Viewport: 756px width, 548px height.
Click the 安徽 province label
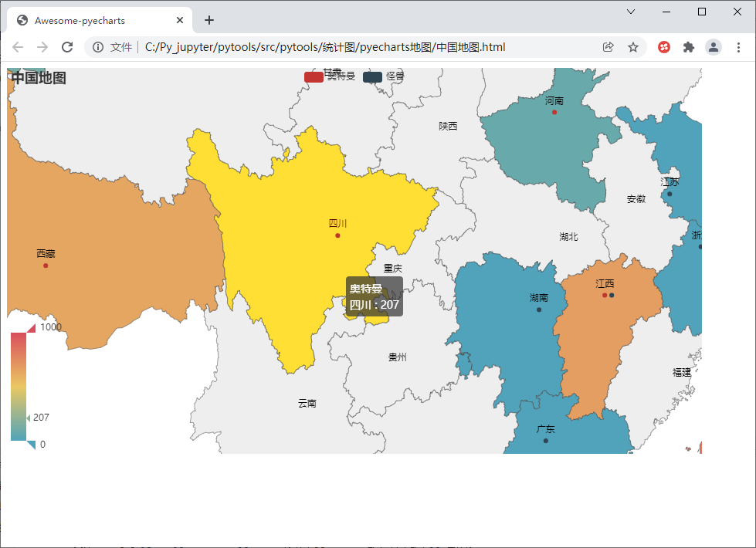(x=636, y=198)
